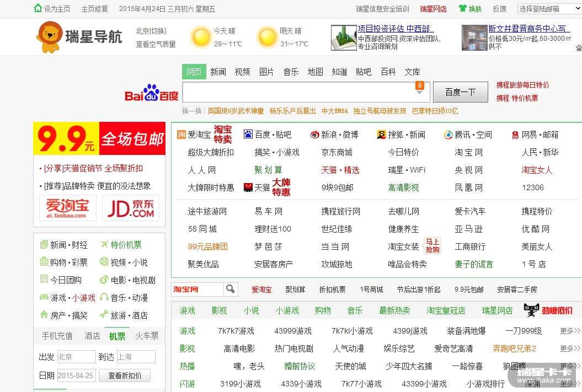
Task: Click the Tmall cat icon beside 天猫
Action: point(248,187)
